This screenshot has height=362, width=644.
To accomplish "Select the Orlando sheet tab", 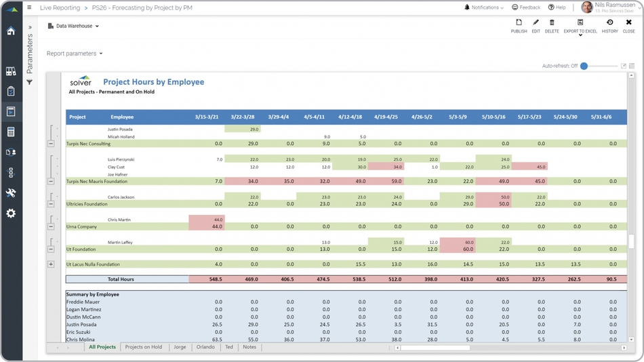I will pos(205,347).
